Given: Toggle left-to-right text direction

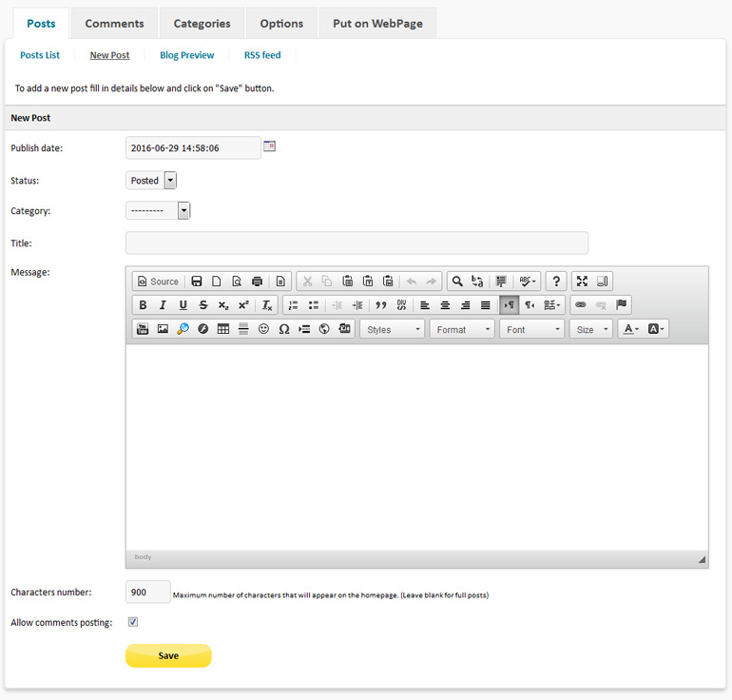Looking at the screenshot, I should point(509,305).
